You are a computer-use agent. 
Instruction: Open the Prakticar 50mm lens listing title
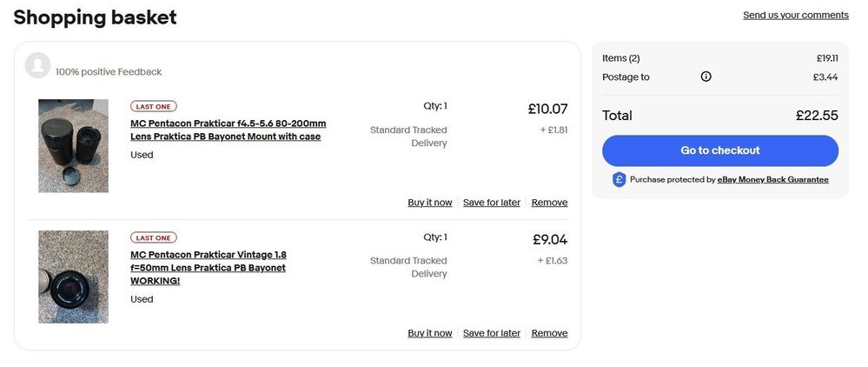pyautogui.click(x=209, y=267)
